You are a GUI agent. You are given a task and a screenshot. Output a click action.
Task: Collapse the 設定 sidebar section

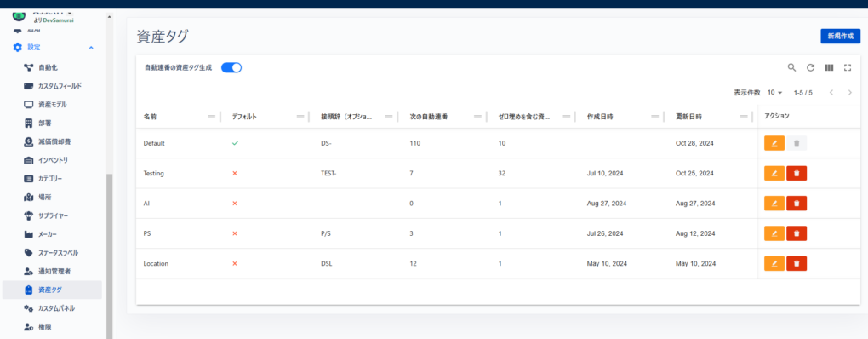[x=91, y=48]
